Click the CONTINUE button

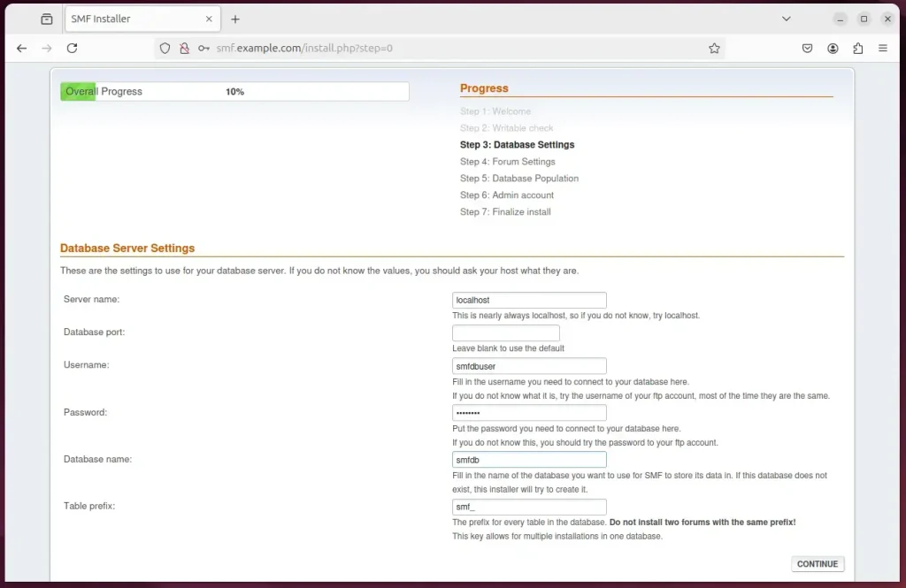(x=817, y=564)
